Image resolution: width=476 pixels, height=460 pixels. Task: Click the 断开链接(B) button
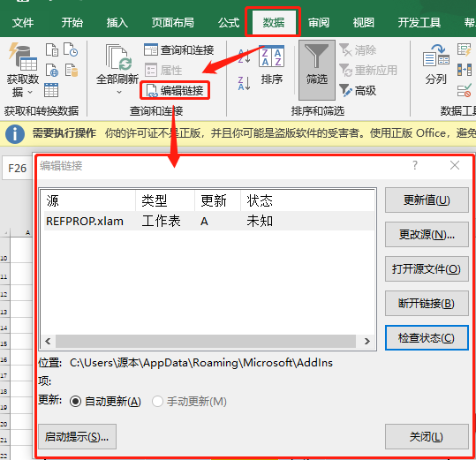pyautogui.click(x=427, y=303)
